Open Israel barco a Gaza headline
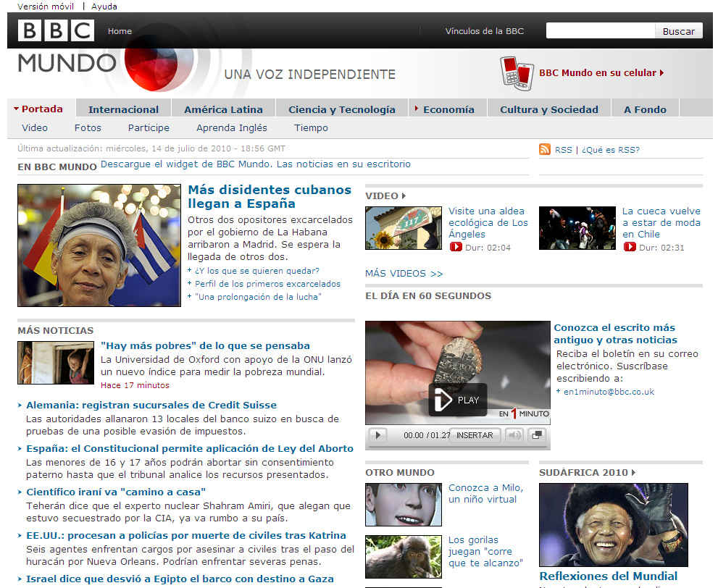 pyautogui.click(x=180, y=579)
